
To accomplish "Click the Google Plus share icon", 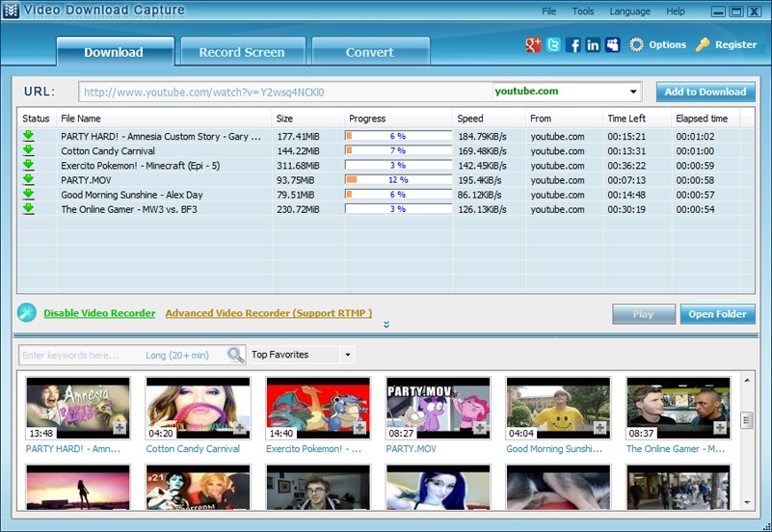I will 533,44.
